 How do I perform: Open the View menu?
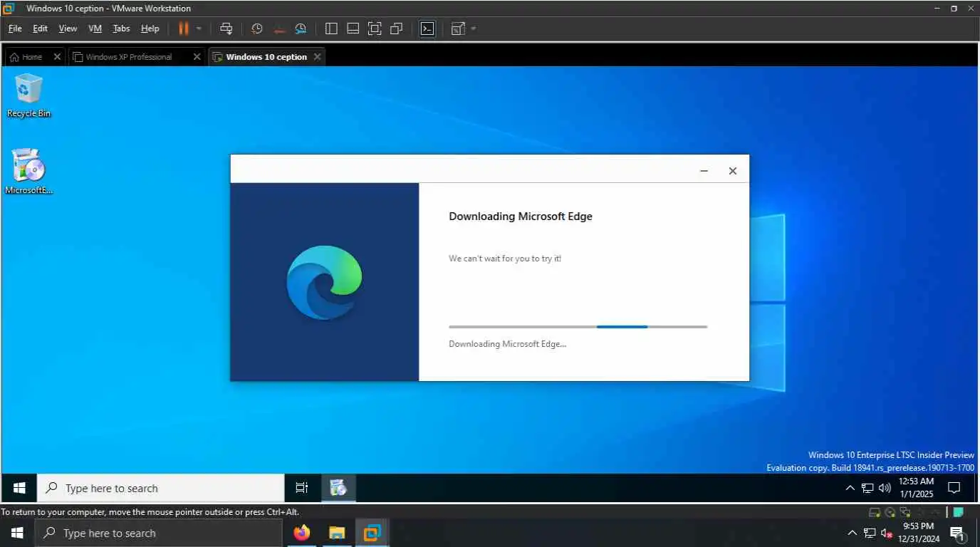(68, 28)
